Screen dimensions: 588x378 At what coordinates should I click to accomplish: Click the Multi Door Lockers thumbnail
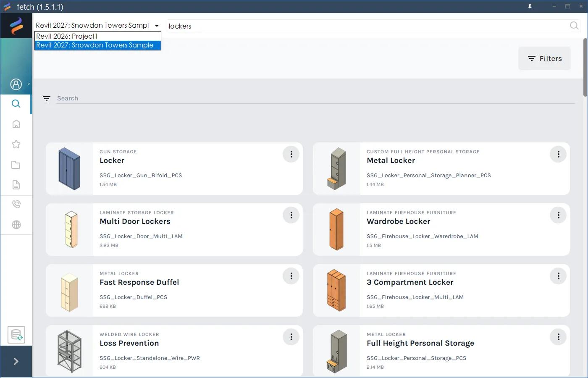pyautogui.click(x=71, y=229)
